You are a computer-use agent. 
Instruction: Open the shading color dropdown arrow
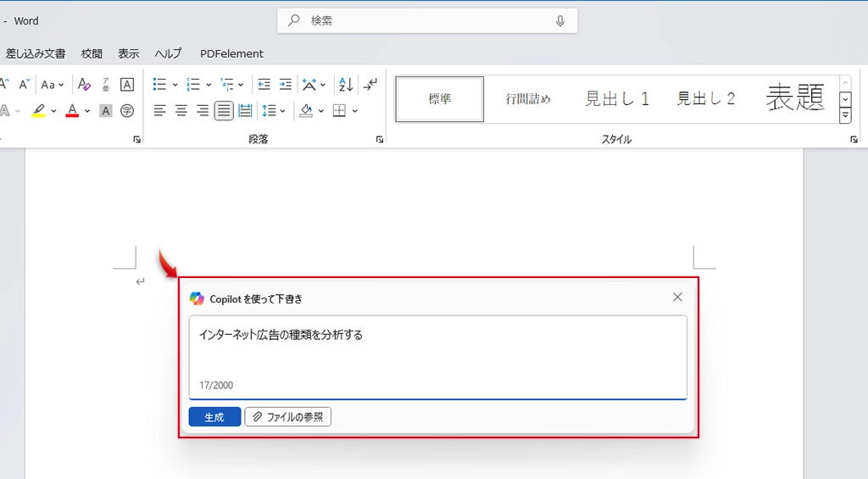pyautogui.click(x=321, y=111)
